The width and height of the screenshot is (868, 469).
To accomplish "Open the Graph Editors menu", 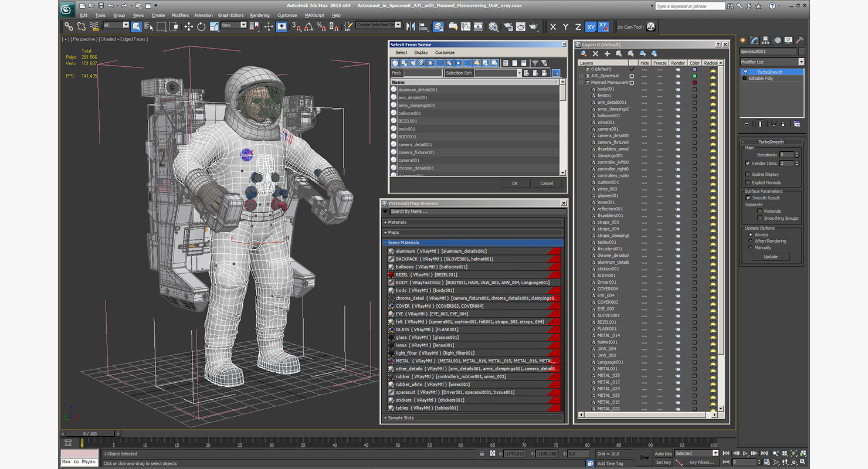I will (231, 15).
